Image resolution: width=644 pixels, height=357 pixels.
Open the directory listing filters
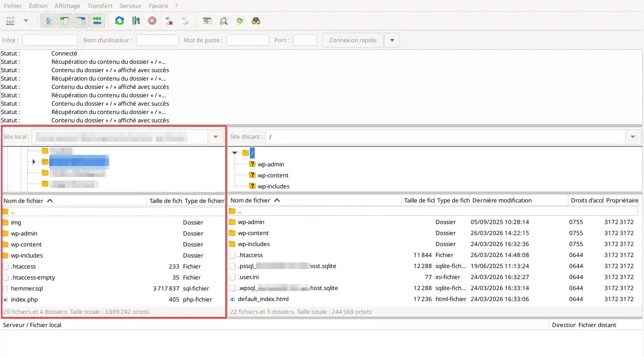(x=207, y=21)
